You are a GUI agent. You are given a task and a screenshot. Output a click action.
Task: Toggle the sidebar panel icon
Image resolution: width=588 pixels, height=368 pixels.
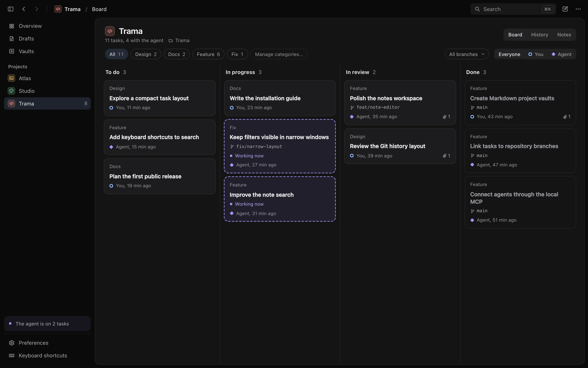(x=10, y=9)
